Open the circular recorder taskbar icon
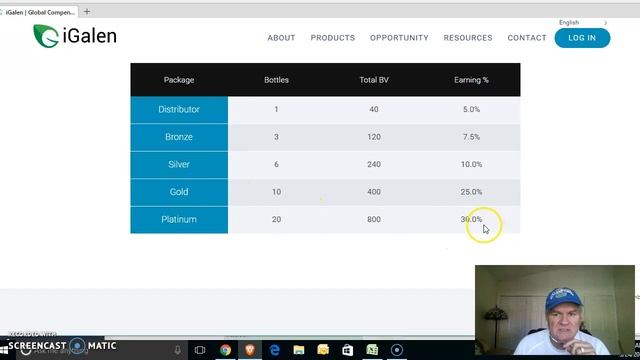Screen dimensions: 640x360 click(397, 350)
